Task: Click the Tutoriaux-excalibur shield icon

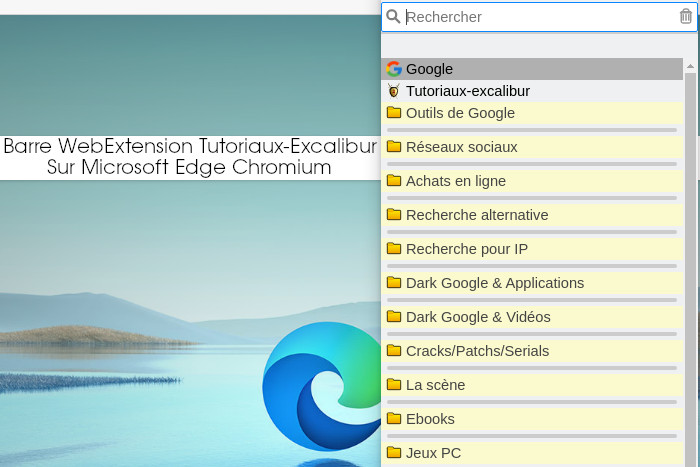Action: point(394,91)
